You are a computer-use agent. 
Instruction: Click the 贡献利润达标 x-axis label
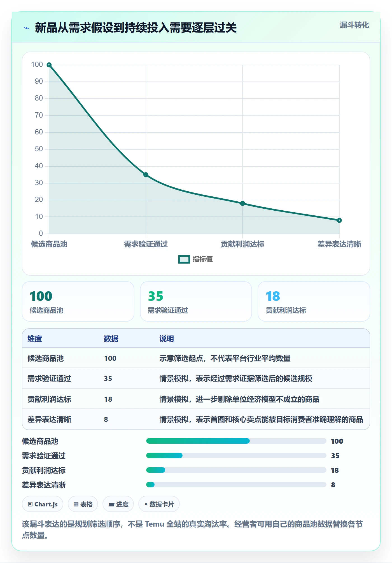point(242,244)
